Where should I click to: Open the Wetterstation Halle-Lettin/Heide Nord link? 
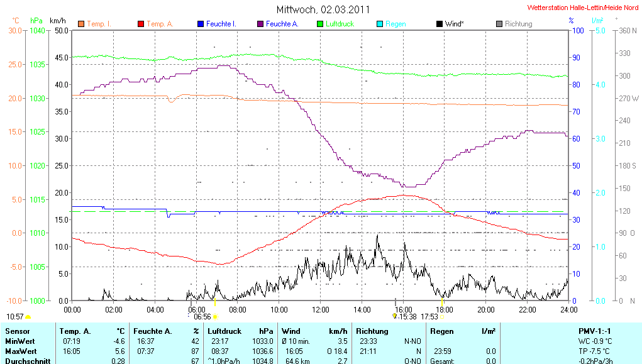pyautogui.click(x=582, y=8)
